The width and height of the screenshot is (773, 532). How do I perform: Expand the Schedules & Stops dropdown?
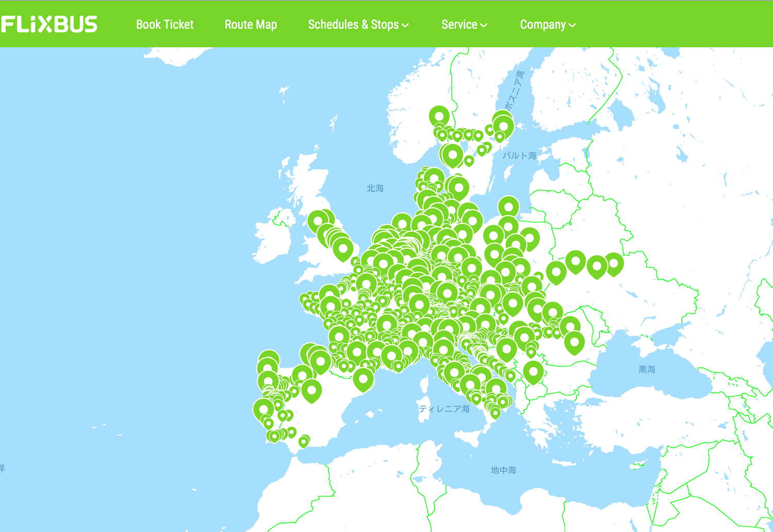358,24
